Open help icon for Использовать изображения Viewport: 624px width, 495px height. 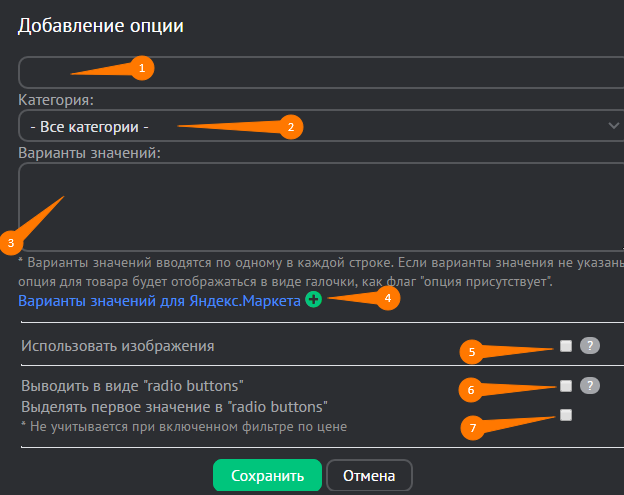tap(591, 346)
